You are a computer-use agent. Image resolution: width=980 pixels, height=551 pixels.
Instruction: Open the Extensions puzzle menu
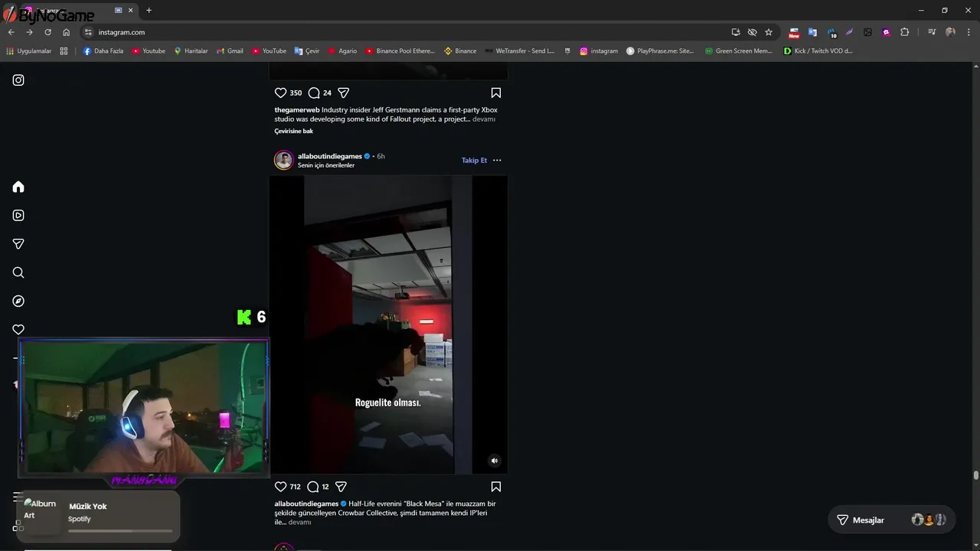(904, 32)
